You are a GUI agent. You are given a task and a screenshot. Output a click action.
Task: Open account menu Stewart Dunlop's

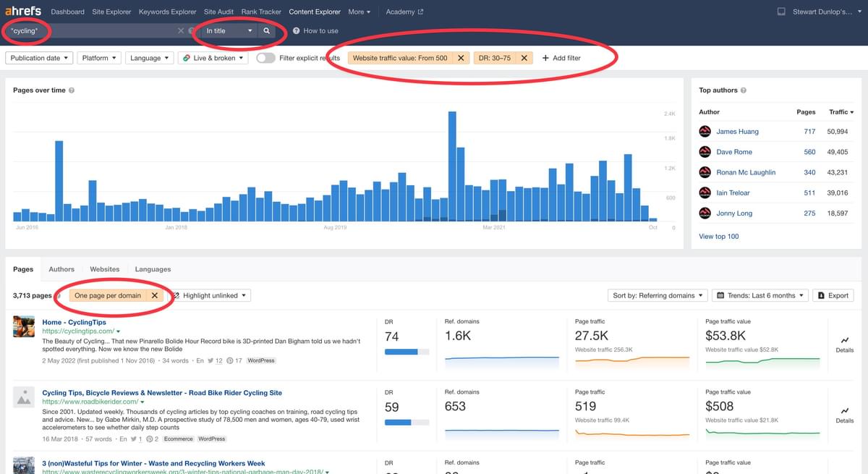pyautogui.click(x=827, y=12)
